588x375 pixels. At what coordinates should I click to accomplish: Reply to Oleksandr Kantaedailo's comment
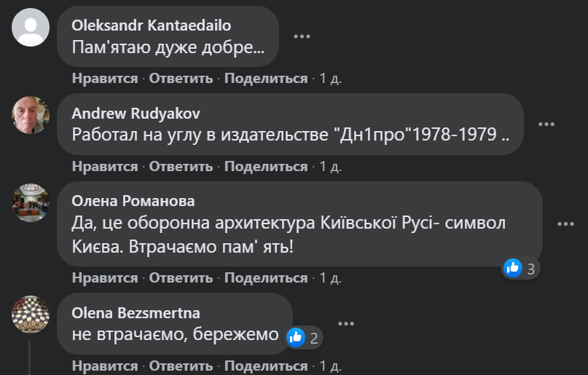tap(181, 79)
